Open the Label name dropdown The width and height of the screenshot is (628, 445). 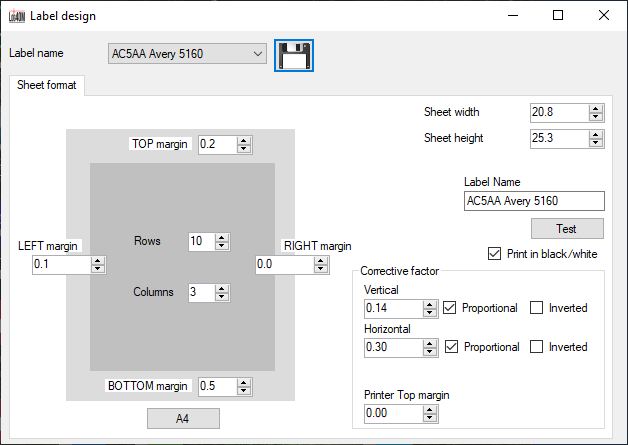point(187,54)
